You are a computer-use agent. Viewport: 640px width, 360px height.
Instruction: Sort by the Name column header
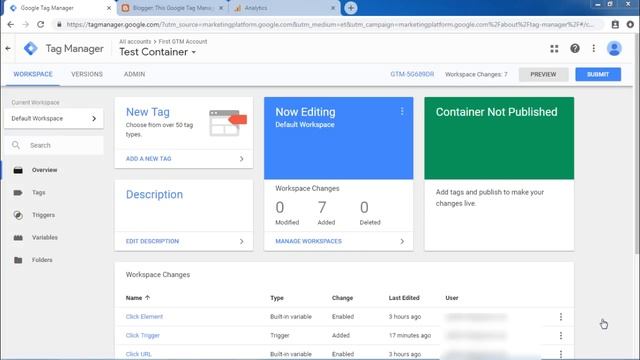point(138,298)
